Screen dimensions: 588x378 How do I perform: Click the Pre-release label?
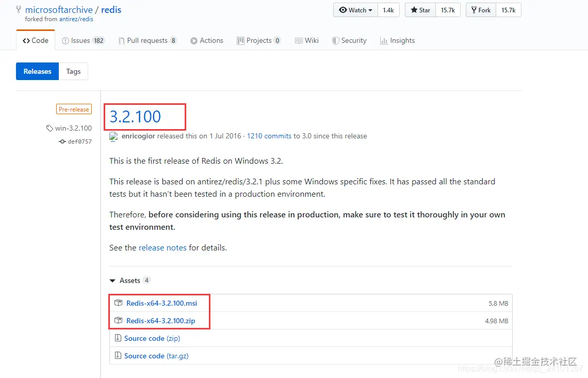tap(74, 109)
